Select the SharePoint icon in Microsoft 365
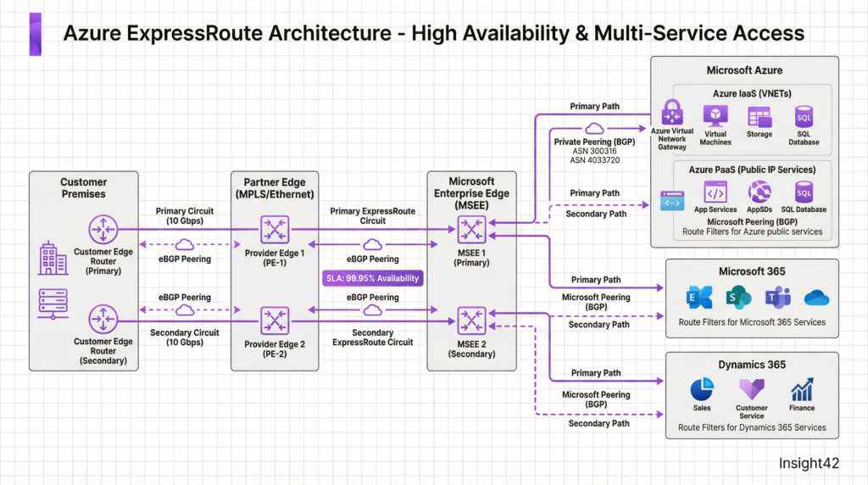The width and height of the screenshot is (868, 485). 739,298
